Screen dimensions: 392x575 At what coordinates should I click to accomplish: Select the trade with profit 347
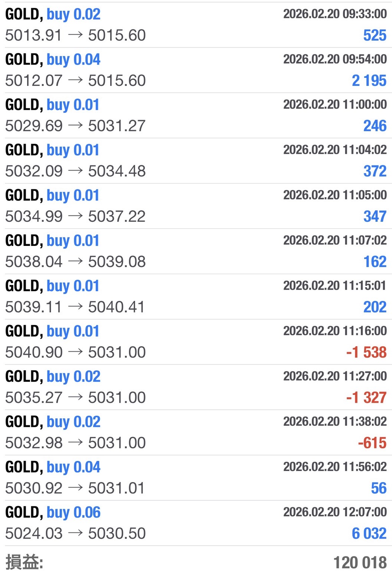pyautogui.click(x=375, y=217)
